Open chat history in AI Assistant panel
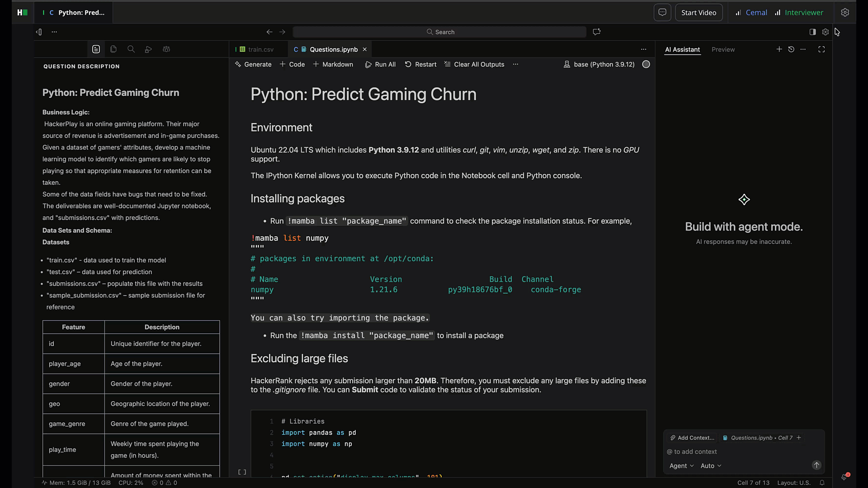The width and height of the screenshot is (868, 488). pos(791,49)
